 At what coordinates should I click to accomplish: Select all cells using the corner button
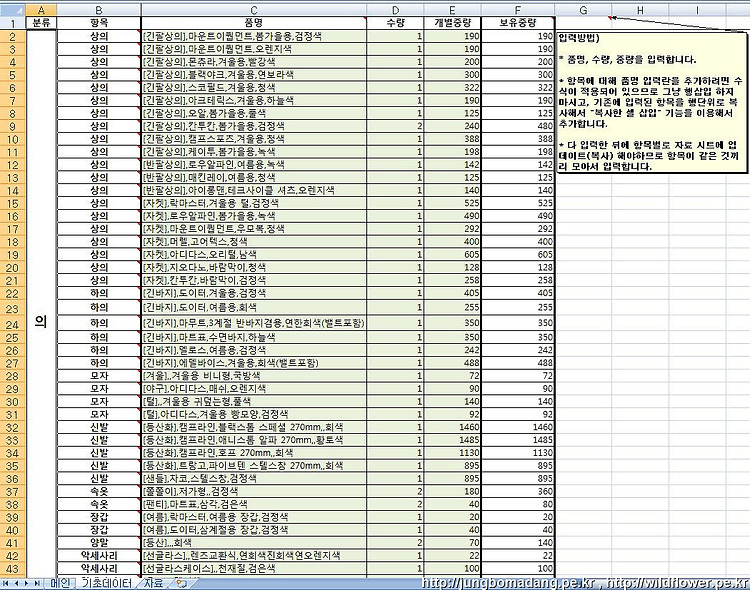(12, 10)
